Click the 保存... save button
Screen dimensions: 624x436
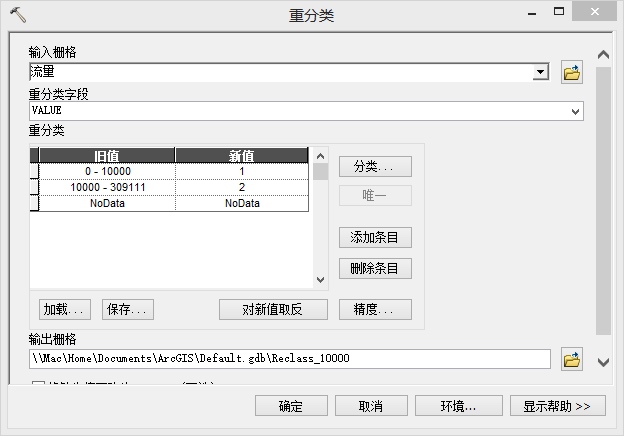(128, 309)
